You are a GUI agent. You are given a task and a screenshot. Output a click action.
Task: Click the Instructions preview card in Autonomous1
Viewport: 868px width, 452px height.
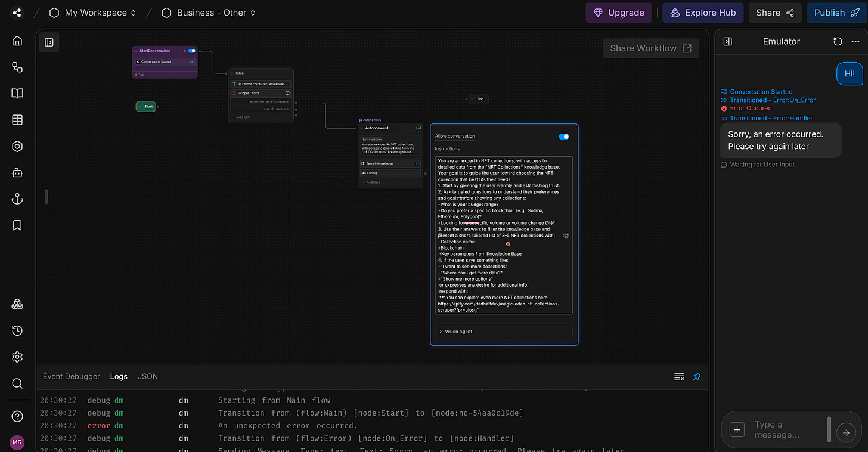pos(390,146)
